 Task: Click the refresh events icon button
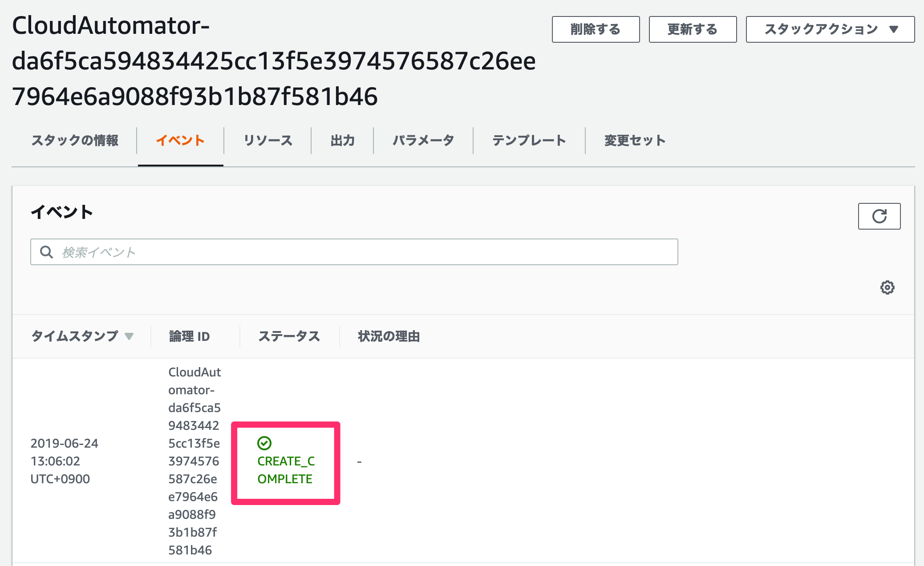point(879,216)
